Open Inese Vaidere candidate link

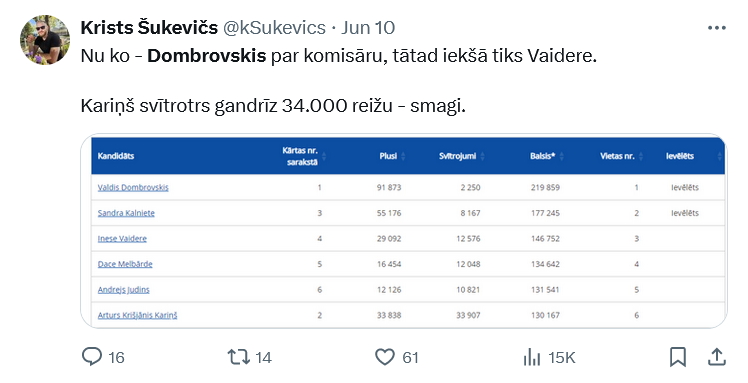click(122, 238)
